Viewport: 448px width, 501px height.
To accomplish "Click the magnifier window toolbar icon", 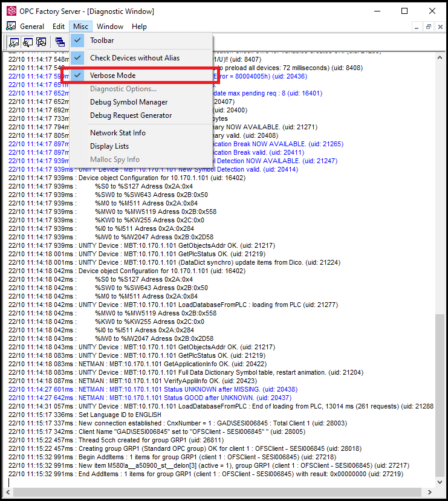I will pyautogui.click(x=28, y=42).
